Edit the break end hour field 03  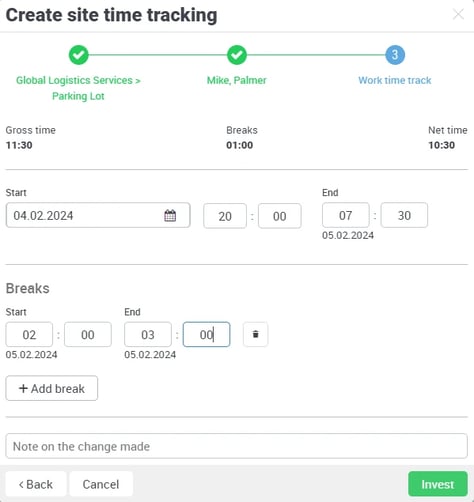click(x=148, y=334)
